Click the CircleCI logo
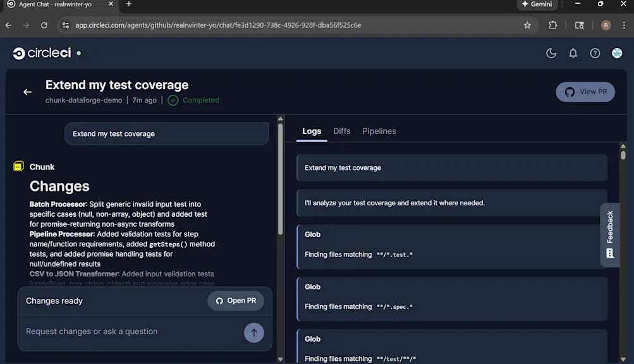This screenshot has height=364, width=634. (x=42, y=53)
